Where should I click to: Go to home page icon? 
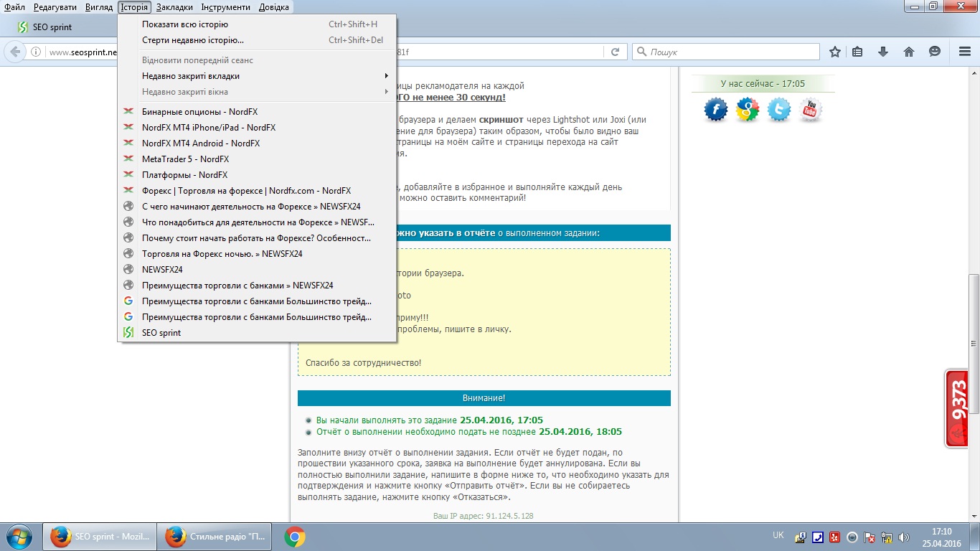coord(909,52)
